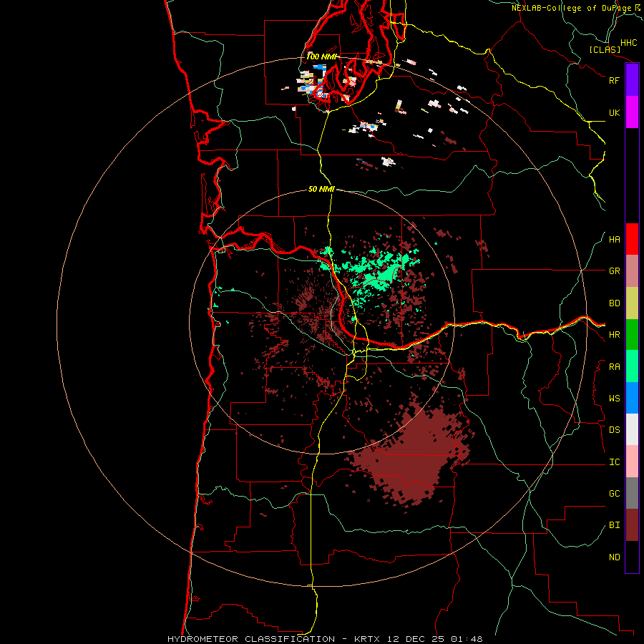644x644 pixels.
Task: Click the BD legend label
Action: [x=614, y=303]
